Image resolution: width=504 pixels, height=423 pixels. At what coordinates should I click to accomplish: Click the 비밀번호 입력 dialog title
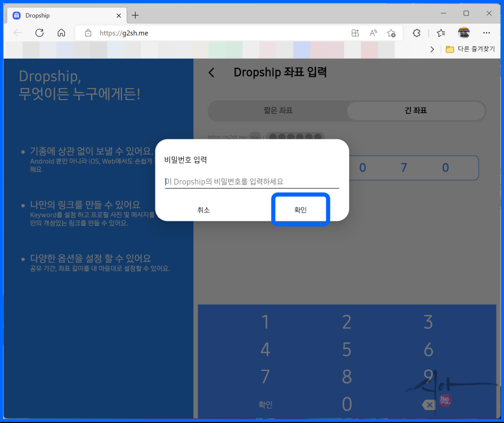point(185,160)
